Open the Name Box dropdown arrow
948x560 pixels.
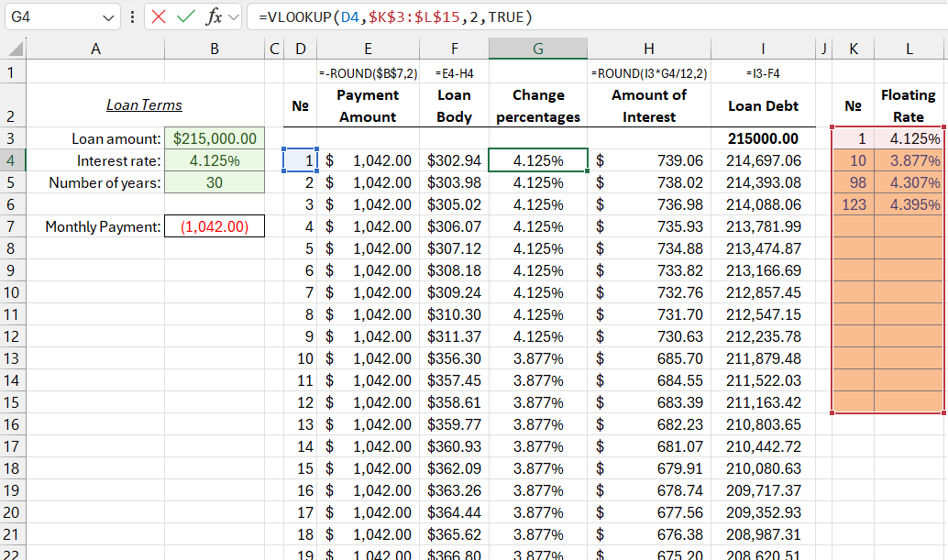(x=107, y=16)
